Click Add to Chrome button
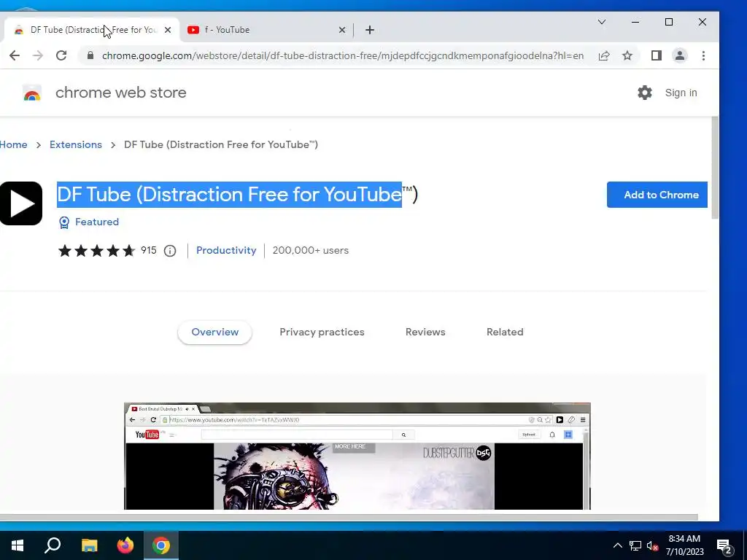This screenshot has width=747, height=560. (x=657, y=195)
